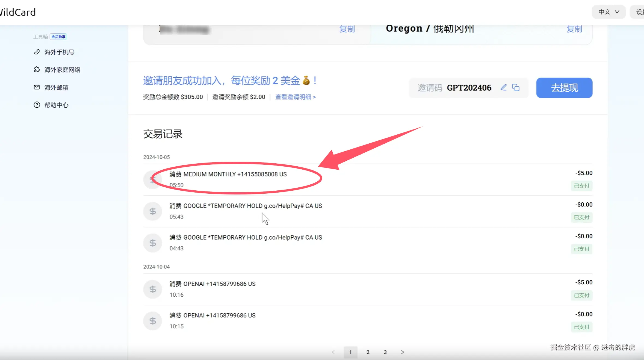644x360 pixels.
Task: Go to page 3 of transactions
Action: click(x=385, y=352)
